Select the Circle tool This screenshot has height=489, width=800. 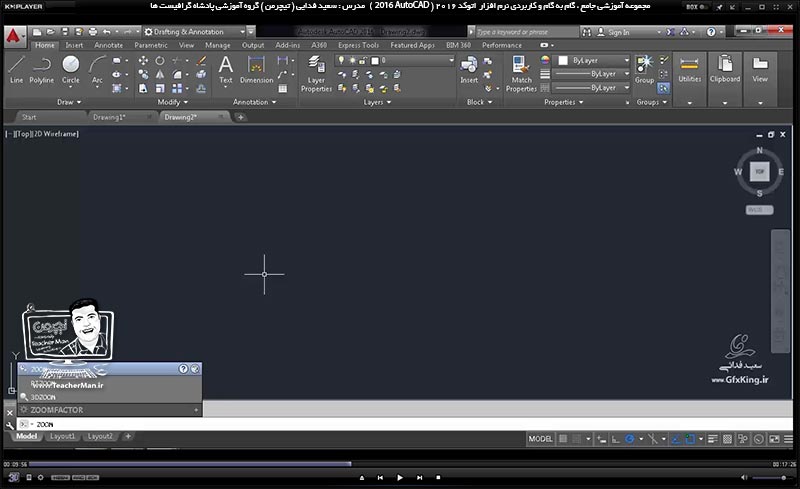coord(70,69)
